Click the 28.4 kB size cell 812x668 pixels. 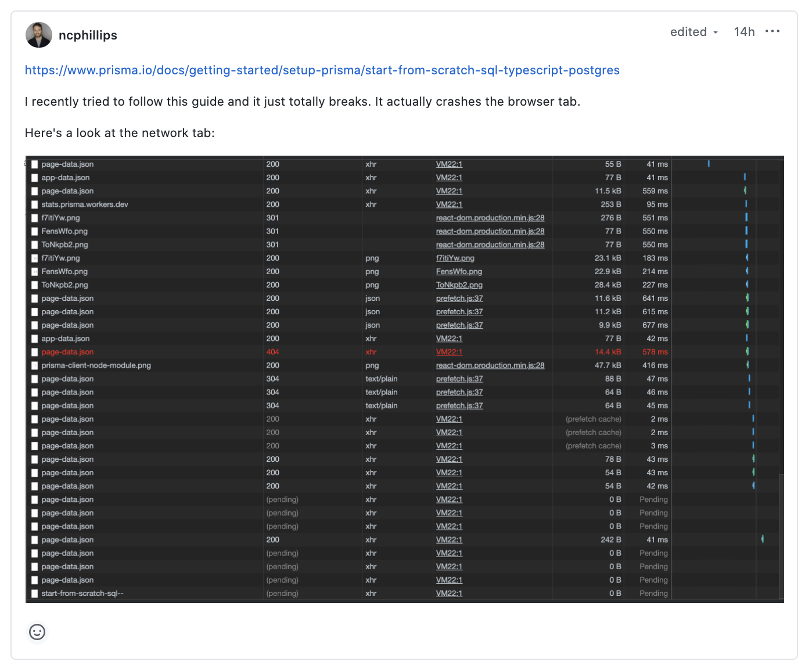click(x=608, y=285)
